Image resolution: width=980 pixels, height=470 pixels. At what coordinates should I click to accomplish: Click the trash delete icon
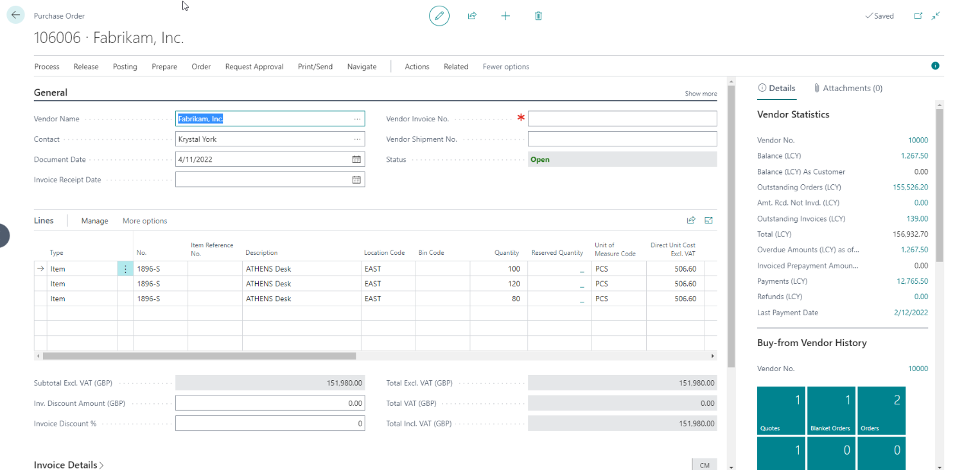pyautogui.click(x=538, y=16)
